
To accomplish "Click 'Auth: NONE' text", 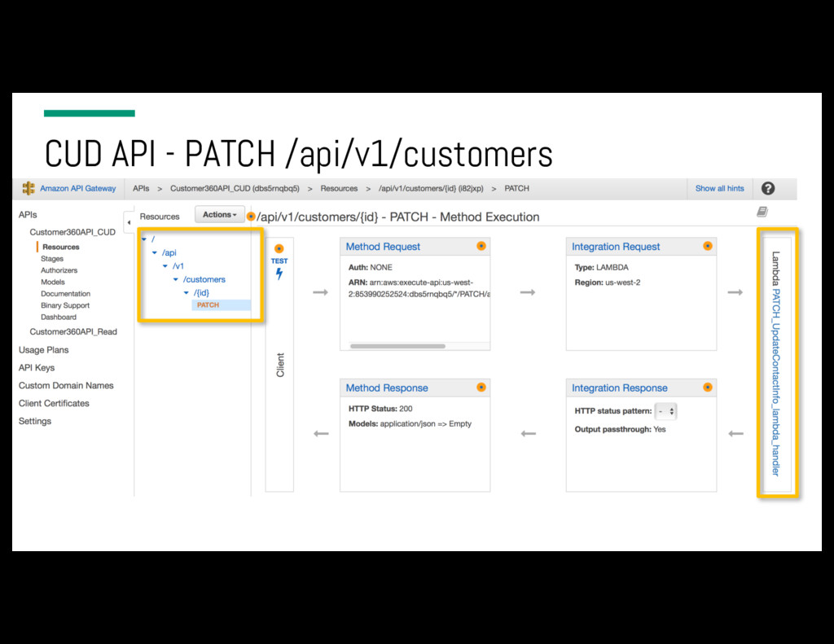I will click(x=371, y=267).
